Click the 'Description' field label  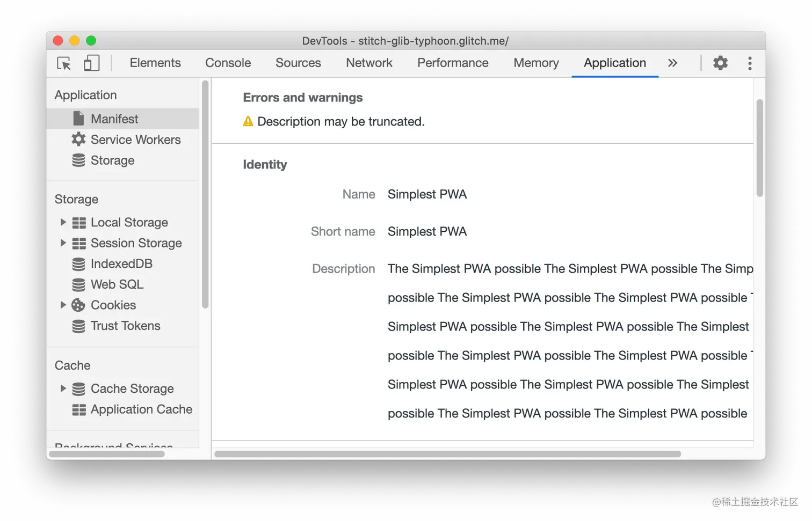coord(343,268)
